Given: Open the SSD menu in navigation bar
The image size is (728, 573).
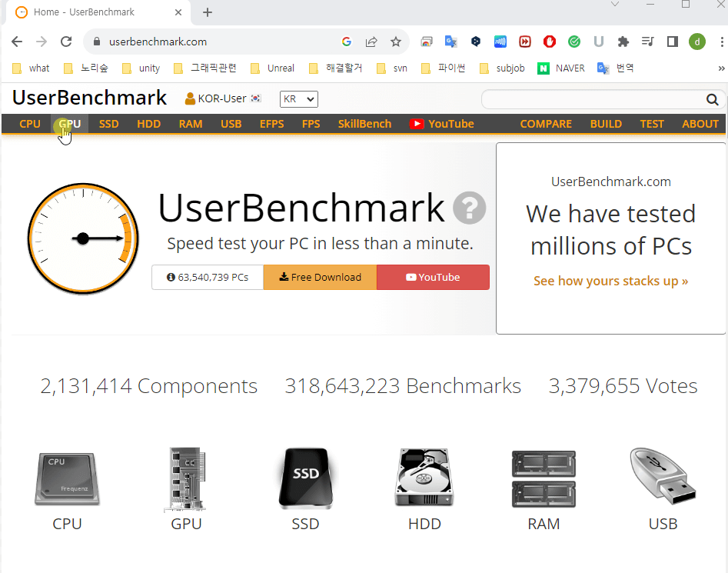Looking at the screenshot, I should tap(108, 124).
